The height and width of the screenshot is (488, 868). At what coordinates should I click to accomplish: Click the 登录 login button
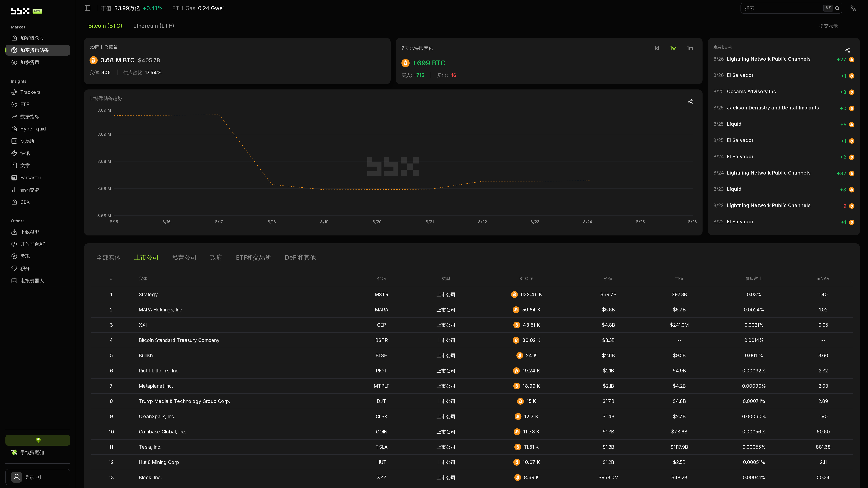coord(38,477)
